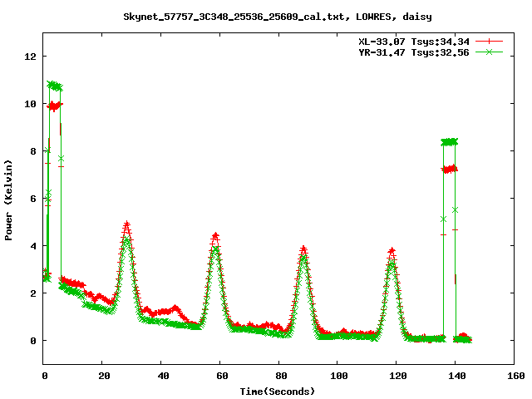This screenshot has width=532, height=399.
Task: Click the y-axis tick label 6
Action: point(32,199)
